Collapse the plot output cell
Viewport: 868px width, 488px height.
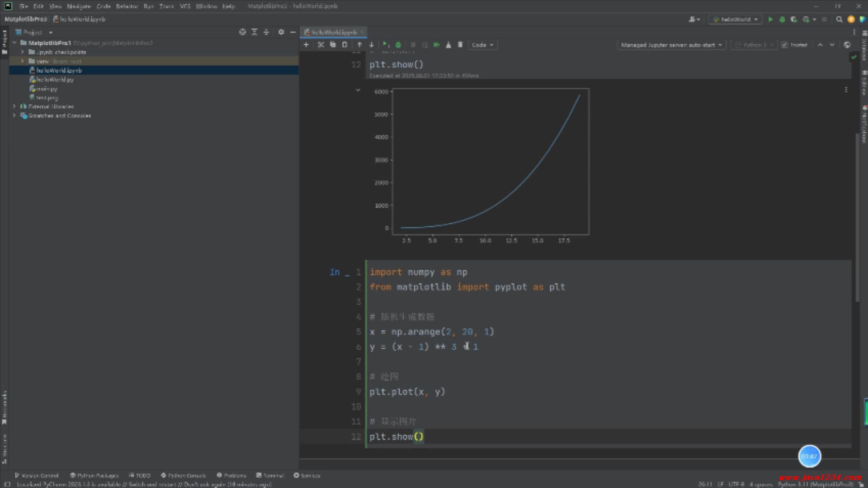click(358, 90)
